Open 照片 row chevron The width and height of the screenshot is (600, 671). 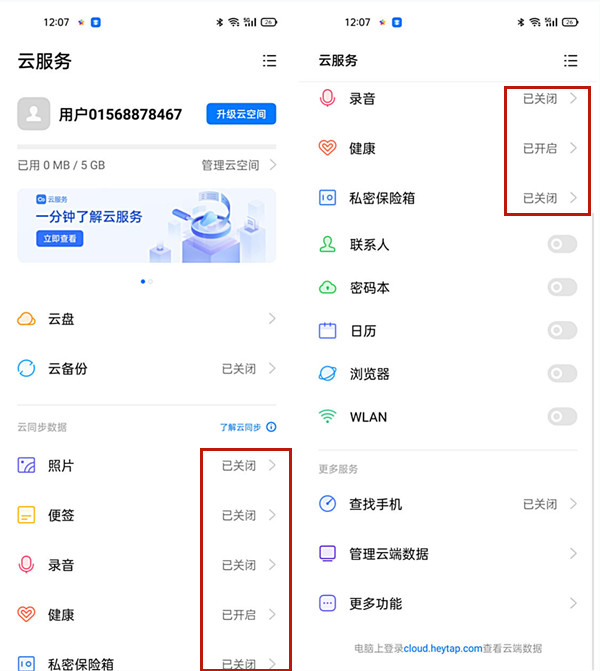(272, 465)
